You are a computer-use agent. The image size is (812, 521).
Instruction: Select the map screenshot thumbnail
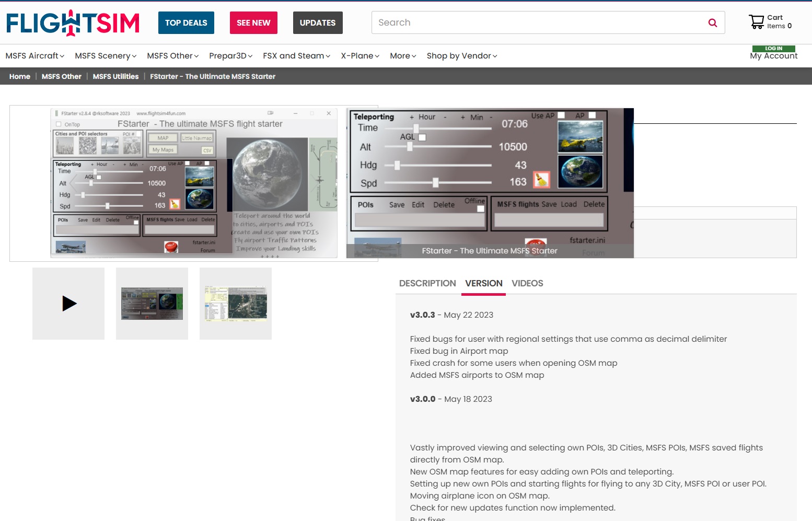pyautogui.click(x=236, y=304)
